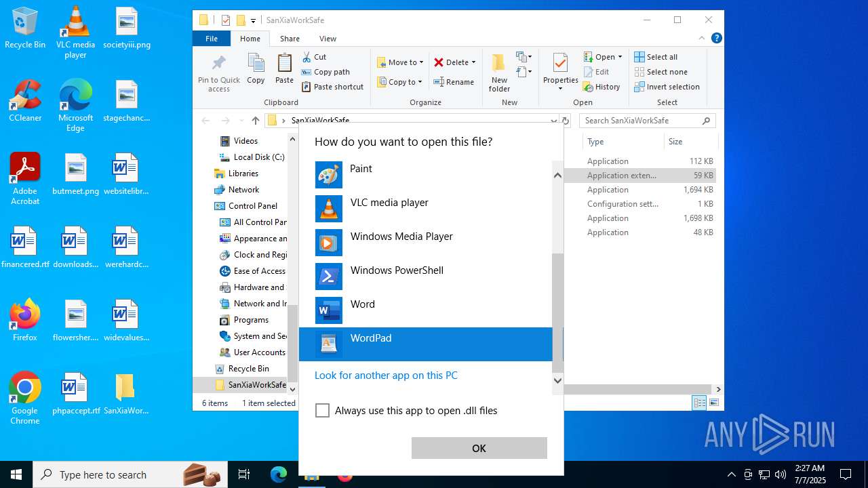
Task: Open Recycle Bin desktop icon
Action: 25,28
